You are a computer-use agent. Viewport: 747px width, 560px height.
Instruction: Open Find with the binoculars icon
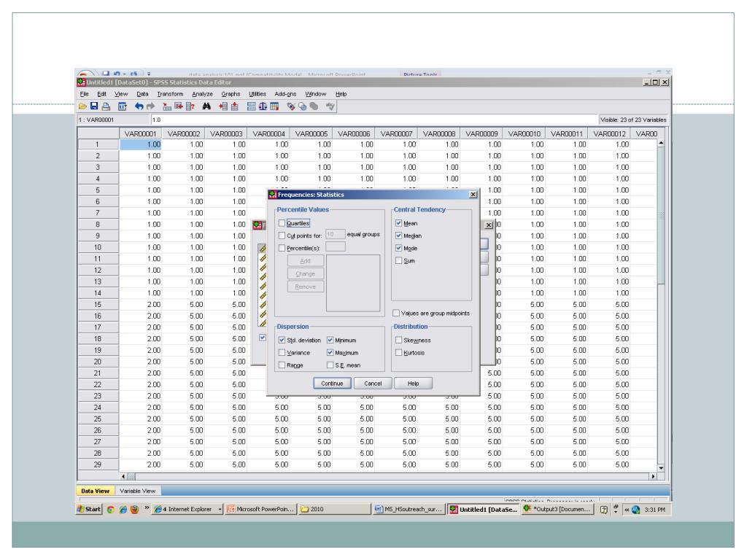(206, 106)
